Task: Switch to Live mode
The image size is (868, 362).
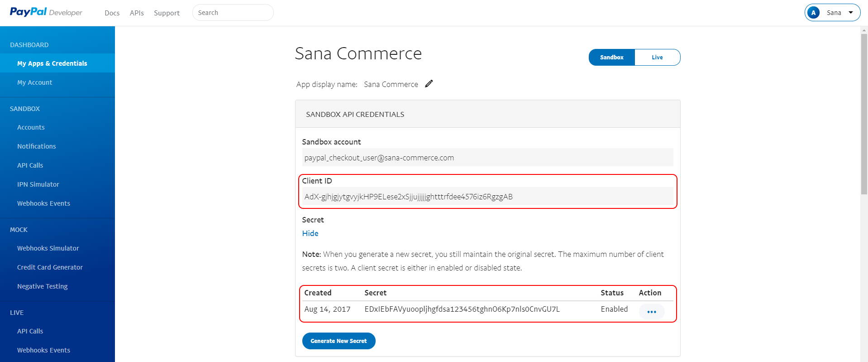Action: [658, 58]
